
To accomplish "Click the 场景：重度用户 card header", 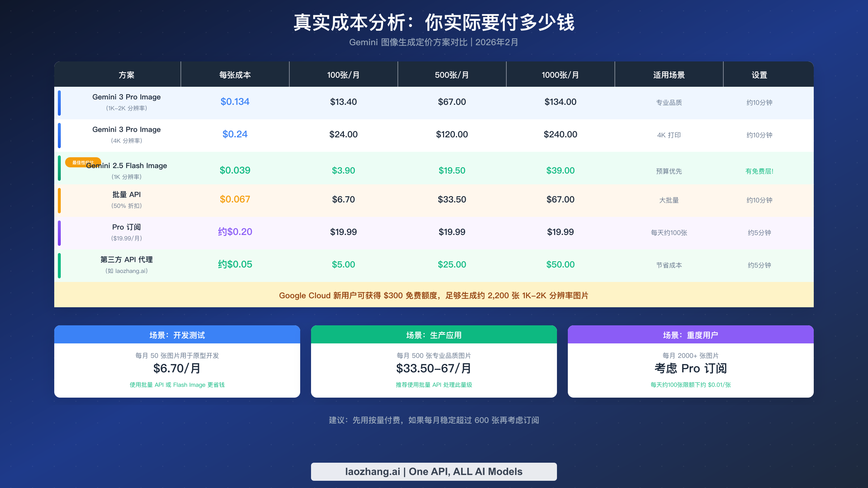I will click(691, 335).
